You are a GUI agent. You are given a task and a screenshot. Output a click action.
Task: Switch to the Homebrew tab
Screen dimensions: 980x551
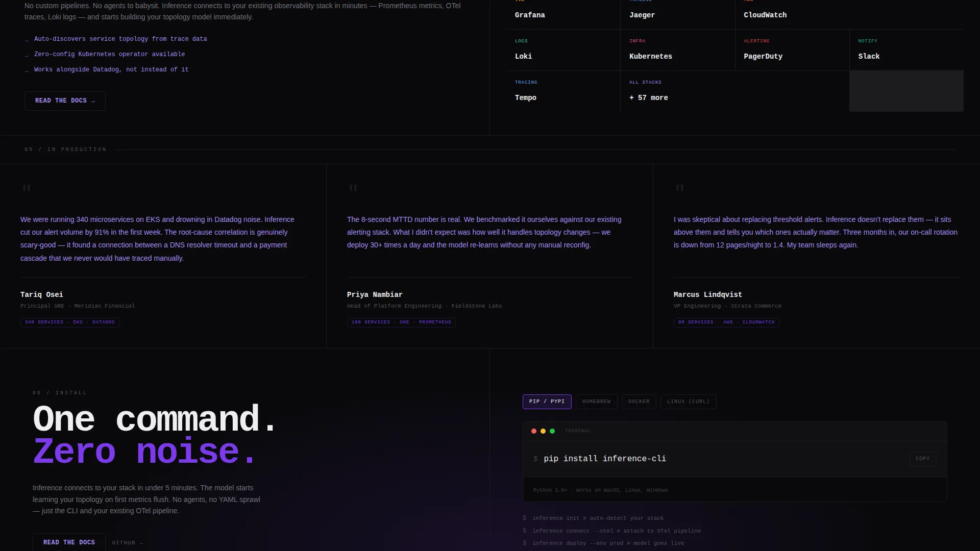pyautogui.click(x=596, y=402)
